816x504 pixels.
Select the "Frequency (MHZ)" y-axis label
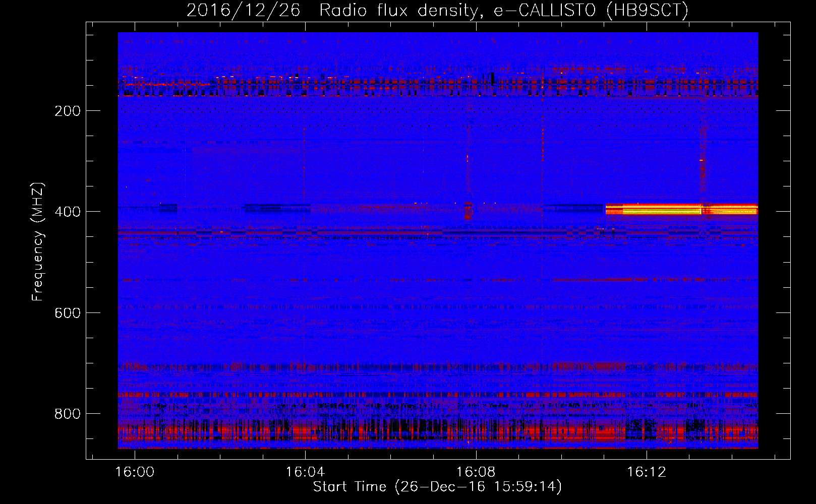(x=38, y=241)
